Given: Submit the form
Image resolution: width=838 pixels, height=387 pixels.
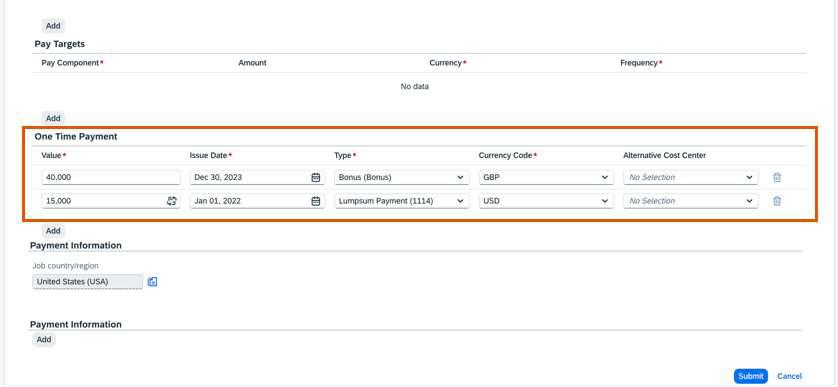Looking at the screenshot, I should point(750,376).
